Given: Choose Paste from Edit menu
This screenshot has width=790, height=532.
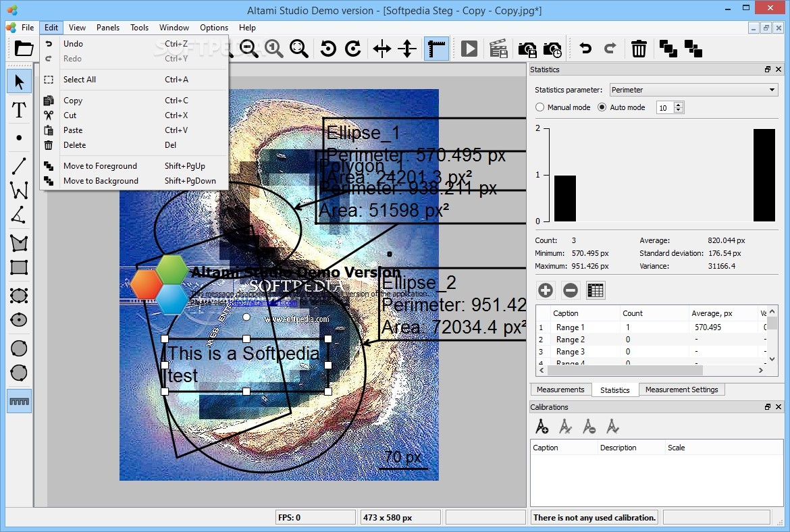Looking at the screenshot, I should click(134, 130).
